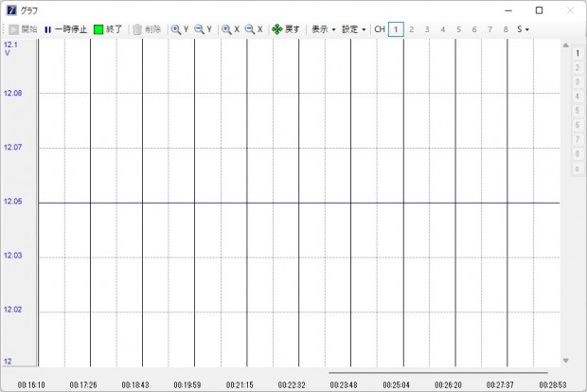Screen dimensions: 587x392
Task: Open the 設定 dropdown menu
Action: (x=354, y=29)
